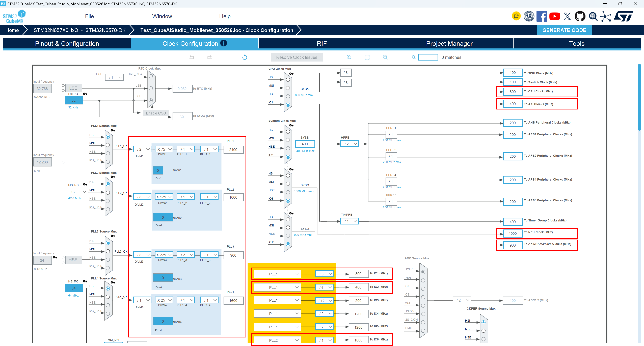Focus the clock search input field
Screen dimensions: 644x346
pos(428,57)
